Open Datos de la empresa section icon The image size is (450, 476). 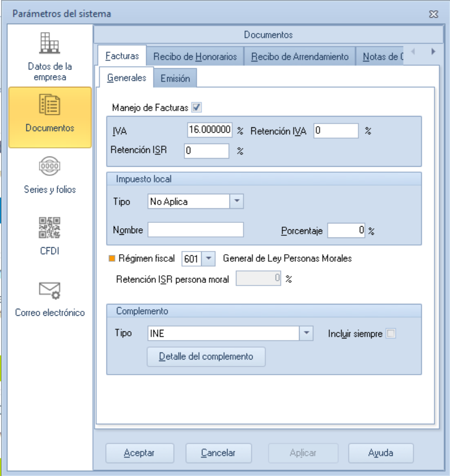(50, 43)
